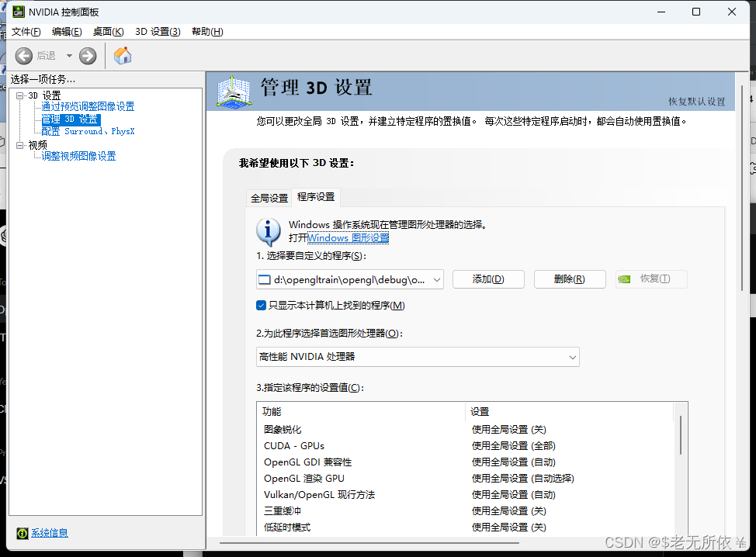Click the 系统信息 icon at bottom left
Image resolution: width=756 pixels, height=557 pixels.
tap(23, 533)
